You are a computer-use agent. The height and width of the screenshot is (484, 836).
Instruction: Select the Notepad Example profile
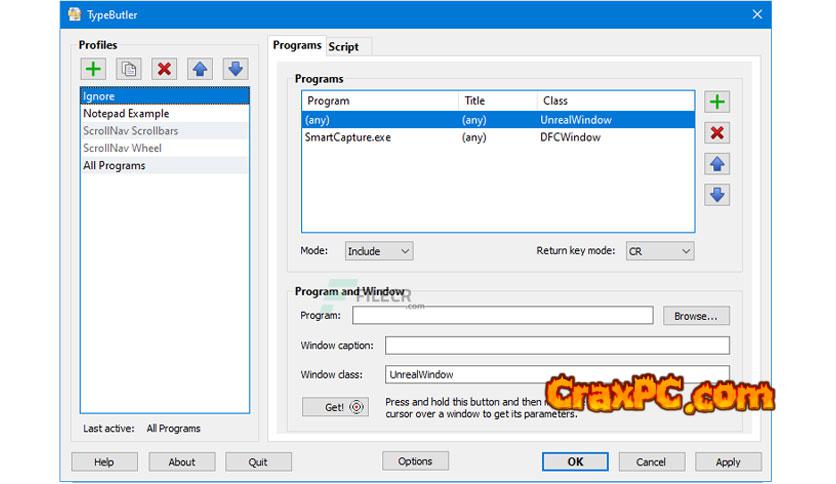pos(165,114)
